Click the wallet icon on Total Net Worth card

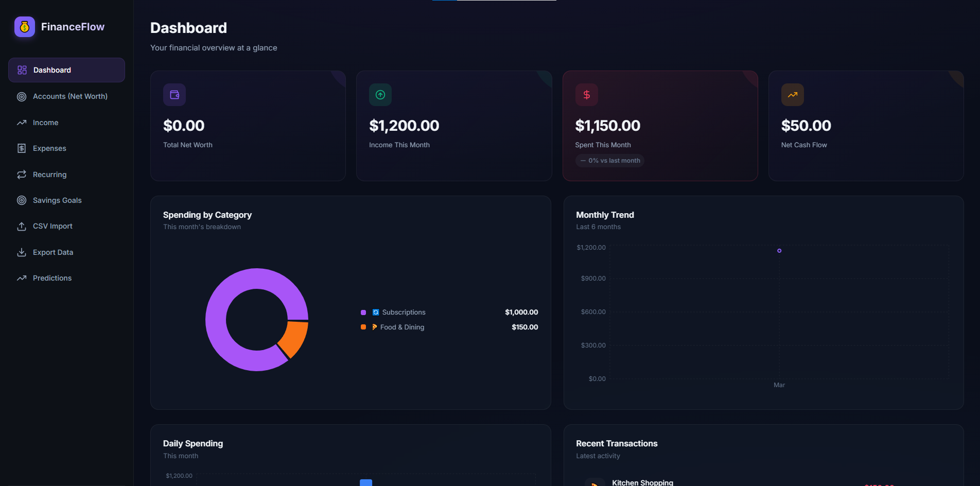174,95
